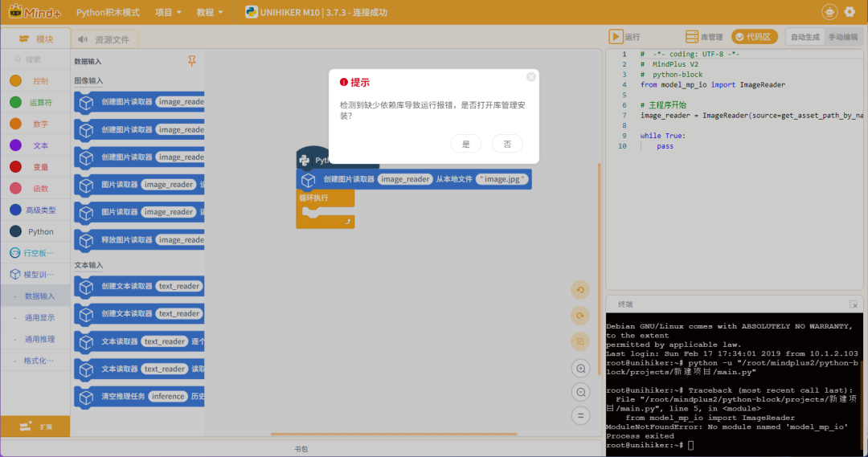Click the redo button in the workspace
This screenshot has width=868, height=457.
click(580, 316)
